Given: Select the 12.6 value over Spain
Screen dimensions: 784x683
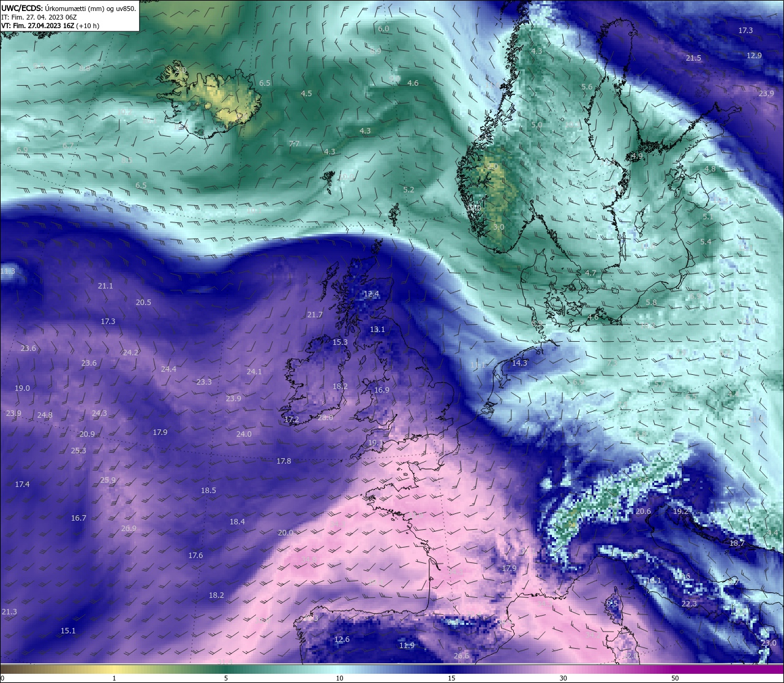Looking at the screenshot, I should point(342,639).
